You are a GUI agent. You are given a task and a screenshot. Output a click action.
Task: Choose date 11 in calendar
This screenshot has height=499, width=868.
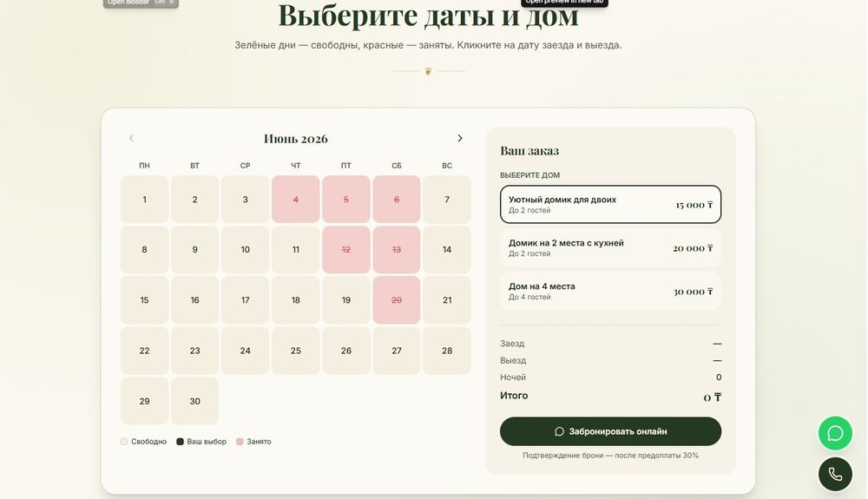click(x=296, y=250)
